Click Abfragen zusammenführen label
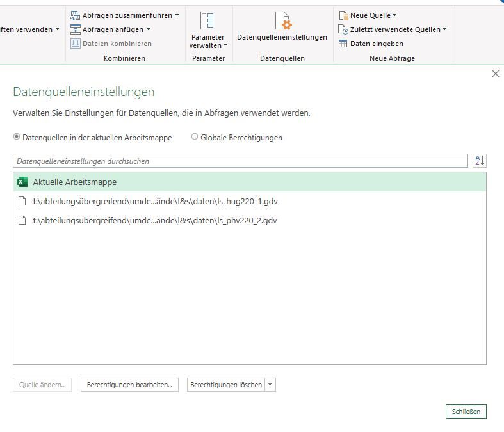 pos(127,15)
